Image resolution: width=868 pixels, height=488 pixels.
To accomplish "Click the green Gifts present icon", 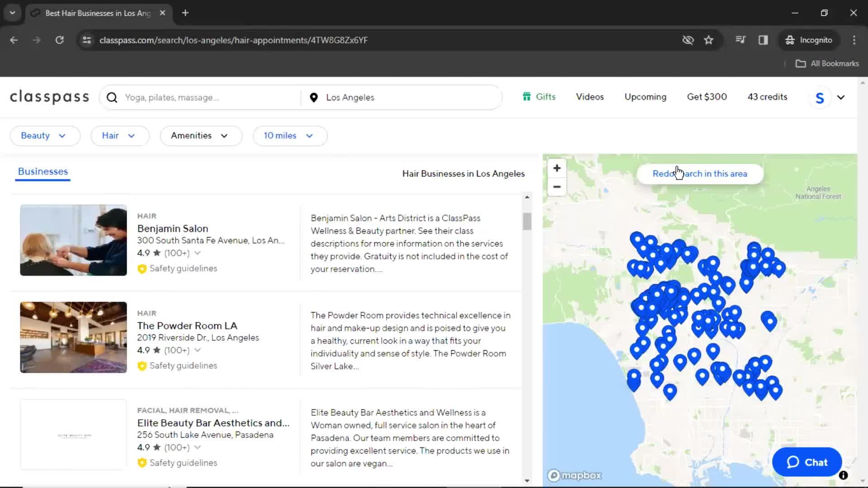I will [527, 97].
